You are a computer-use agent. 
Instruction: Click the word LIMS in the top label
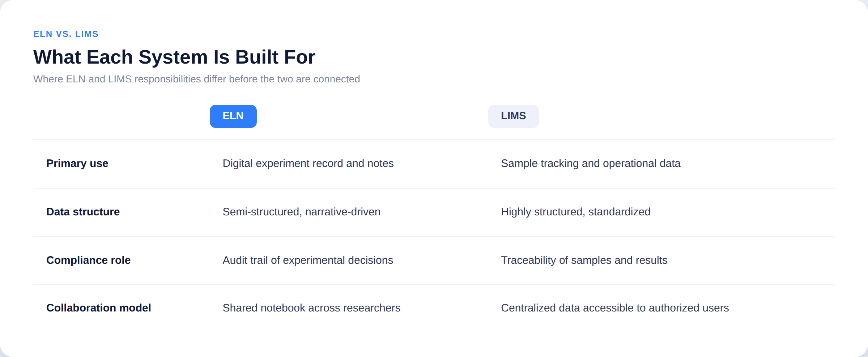coord(87,34)
